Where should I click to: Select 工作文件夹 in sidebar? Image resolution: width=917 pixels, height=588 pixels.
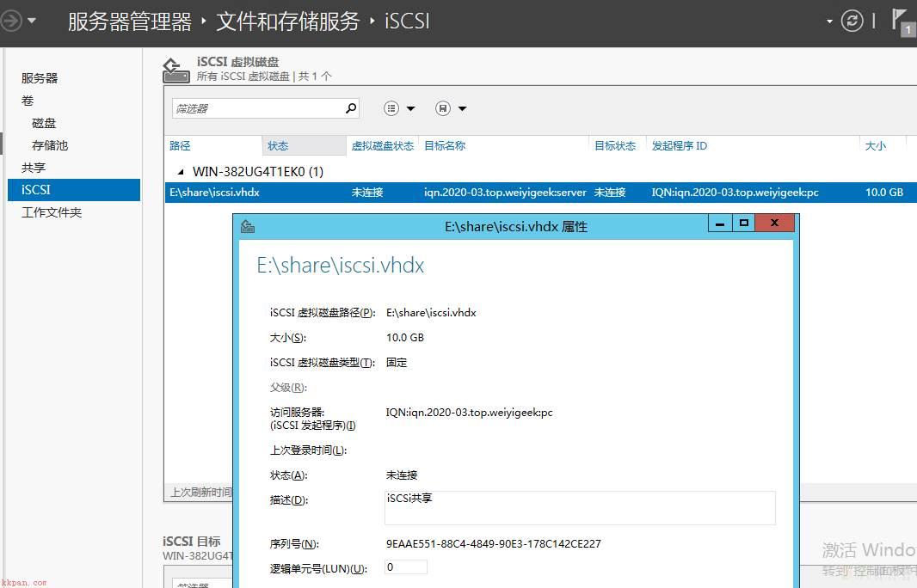(x=52, y=212)
